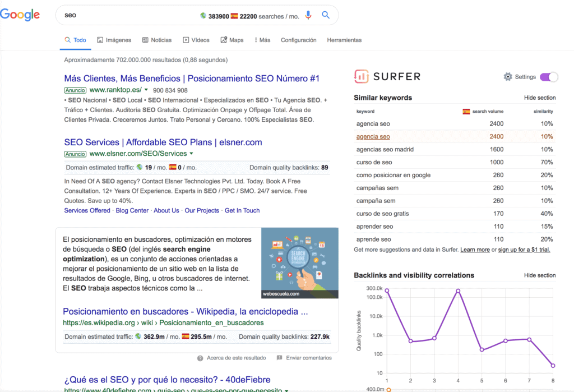Viewport: 574px width, 392px height.
Task: Click the Spain flag in search volume header
Action: (x=466, y=112)
